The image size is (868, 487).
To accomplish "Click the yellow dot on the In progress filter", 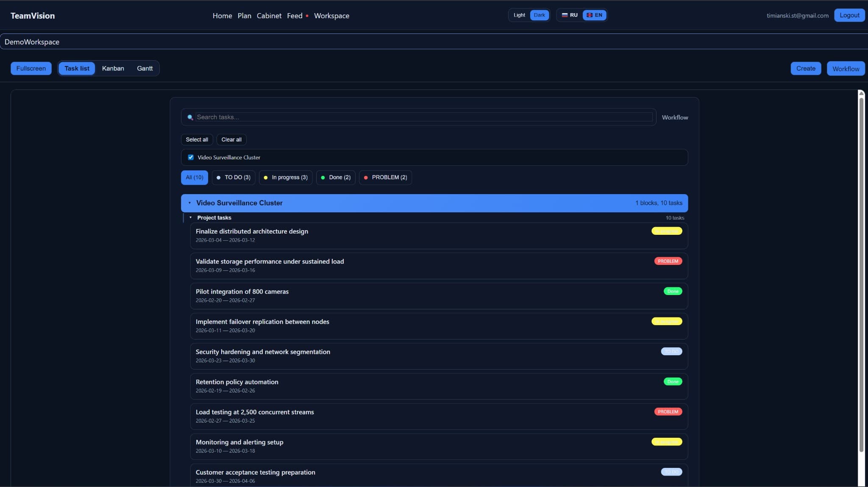I will [265, 178].
